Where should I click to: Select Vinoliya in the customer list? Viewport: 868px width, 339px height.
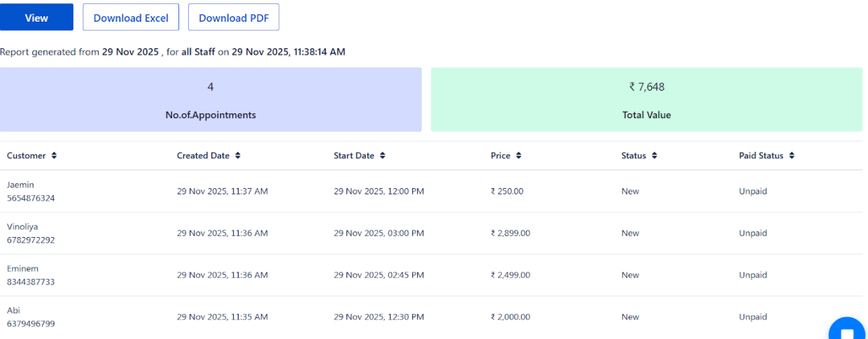23,227
